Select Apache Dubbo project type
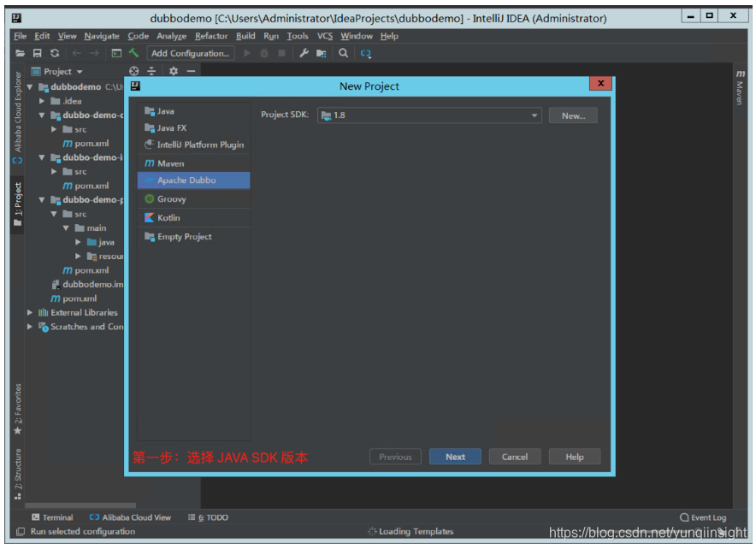756x549 pixels. click(194, 180)
